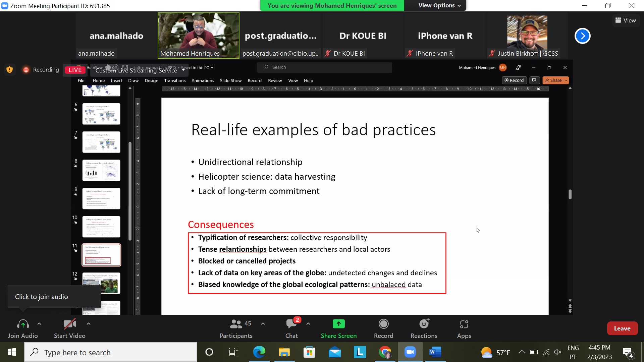
Task: Click the next participants arrow button
Action: click(x=583, y=36)
